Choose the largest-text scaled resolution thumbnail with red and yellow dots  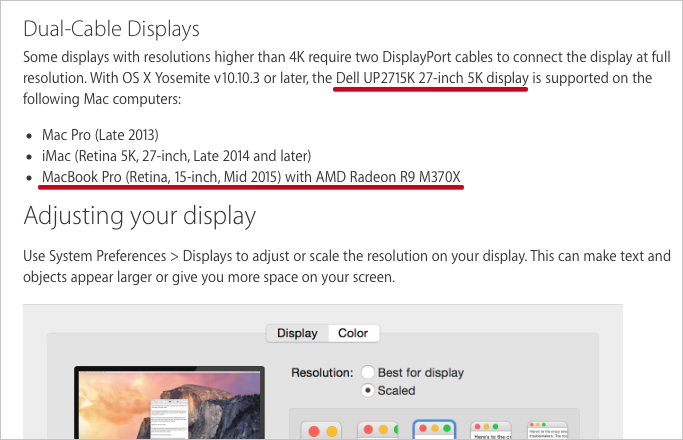point(321,430)
